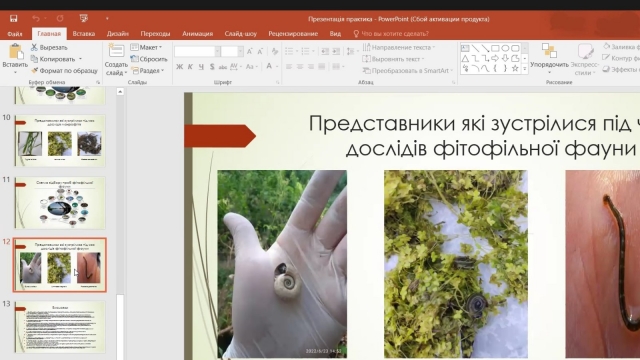Redo the last action
640x360 pixels.
tap(60, 18)
